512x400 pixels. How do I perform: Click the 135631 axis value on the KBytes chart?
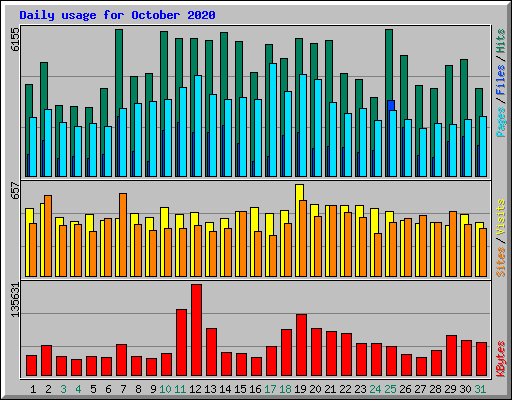(x=15, y=300)
